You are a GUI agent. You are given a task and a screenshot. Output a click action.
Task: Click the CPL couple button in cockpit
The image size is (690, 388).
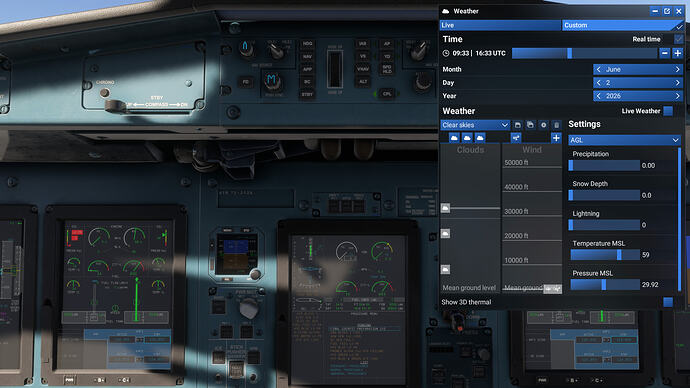coord(387,94)
